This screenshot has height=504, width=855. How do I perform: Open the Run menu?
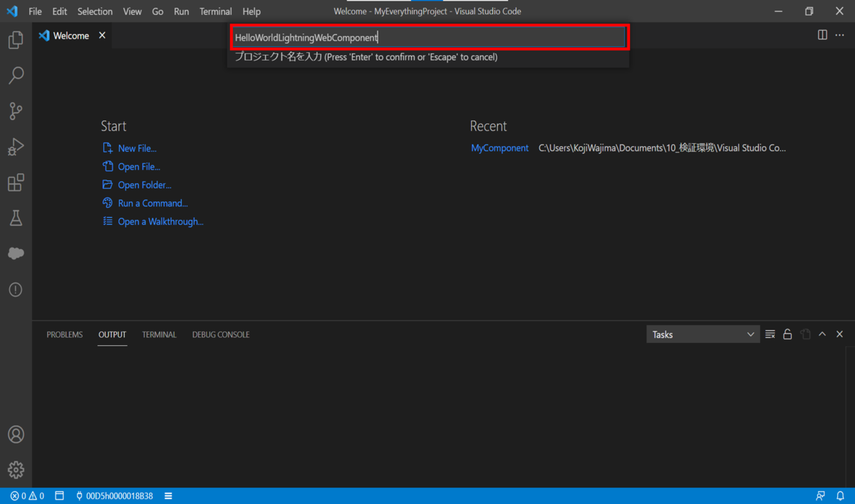click(182, 11)
